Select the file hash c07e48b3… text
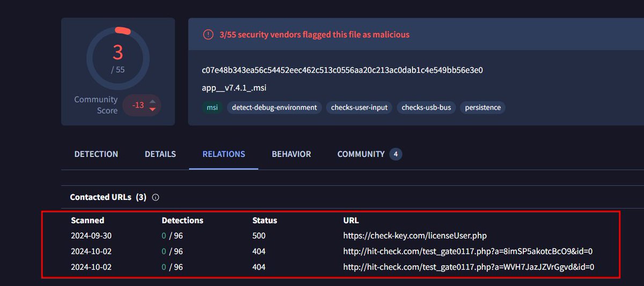 [342, 70]
